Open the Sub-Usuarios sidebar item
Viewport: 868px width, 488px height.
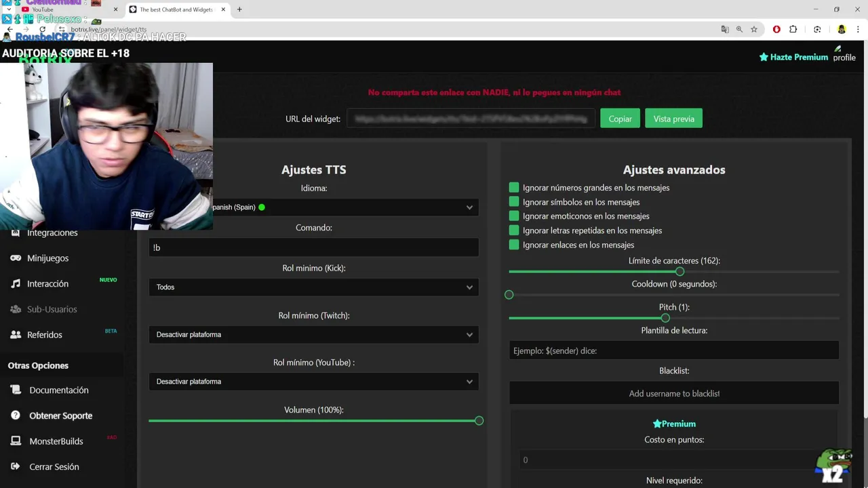click(52, 309)
